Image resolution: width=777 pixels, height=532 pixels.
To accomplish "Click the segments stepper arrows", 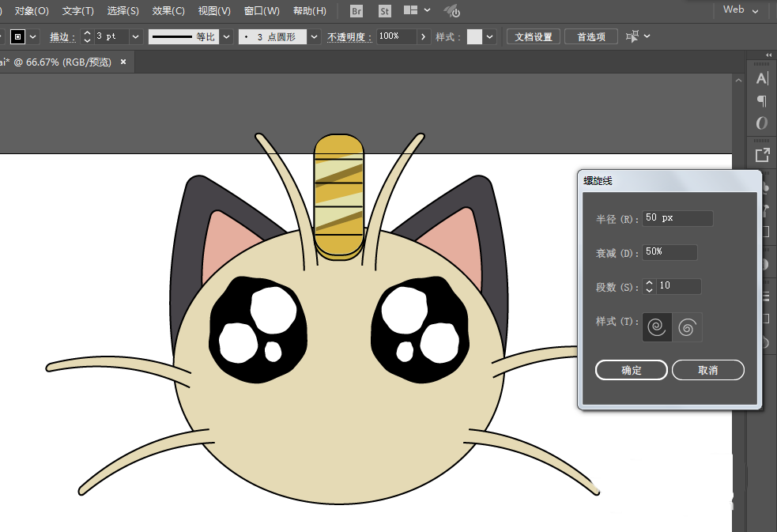I will 649,286.
